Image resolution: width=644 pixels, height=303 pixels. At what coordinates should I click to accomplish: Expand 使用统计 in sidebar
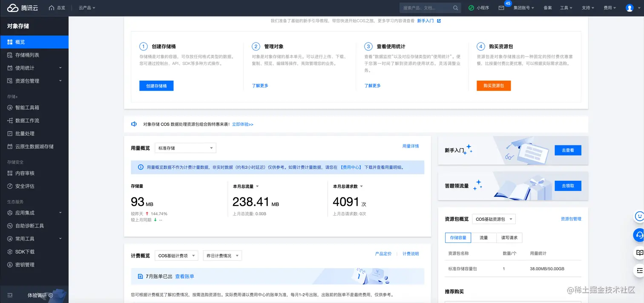(34, 68)
